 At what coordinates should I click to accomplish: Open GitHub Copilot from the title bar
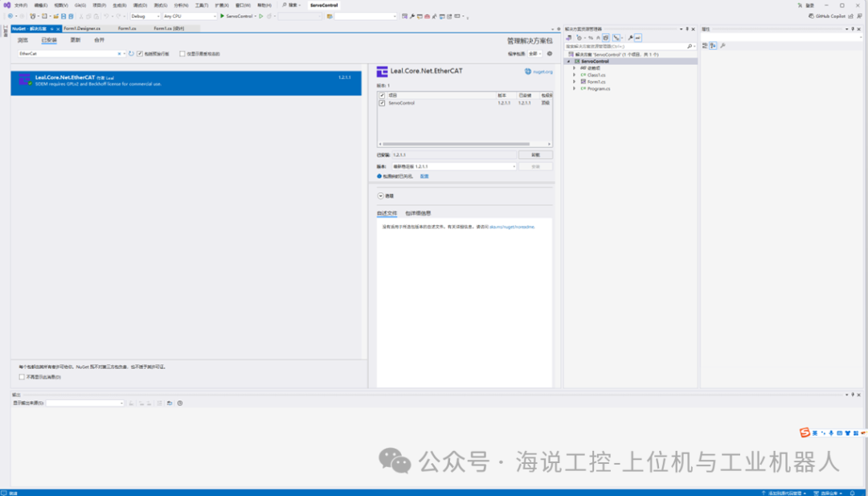[x=827, y=15]
